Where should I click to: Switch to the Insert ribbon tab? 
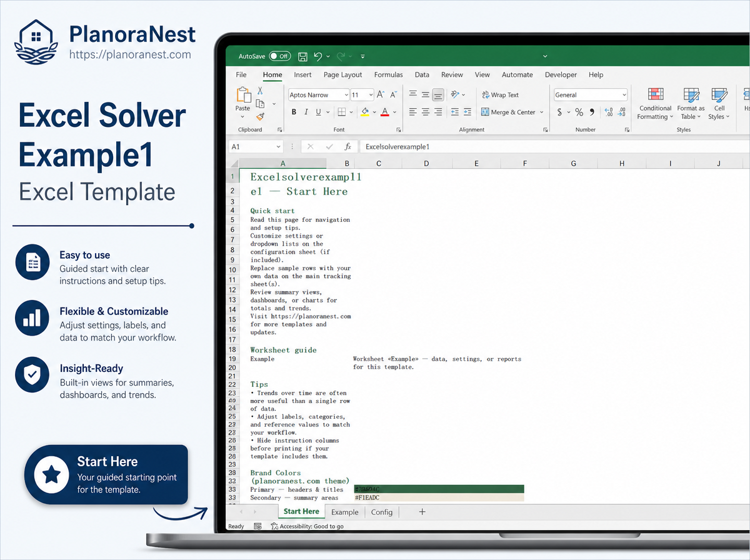(302, 74)
